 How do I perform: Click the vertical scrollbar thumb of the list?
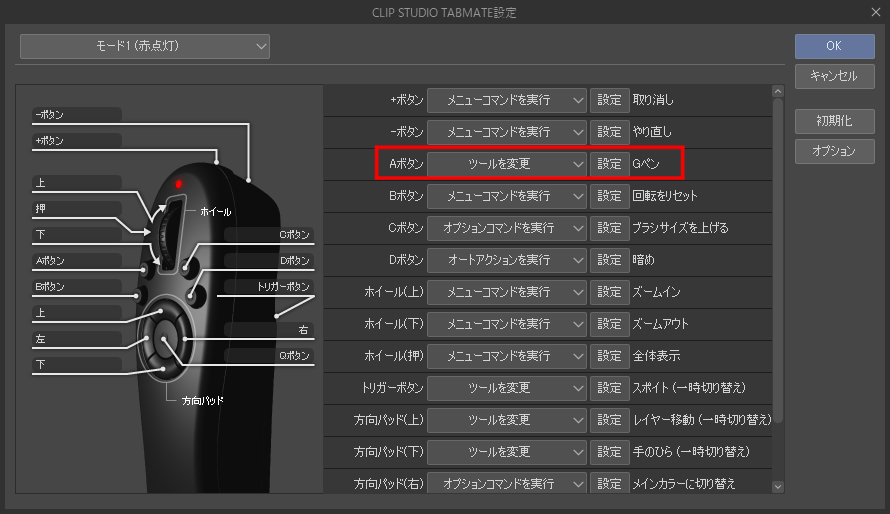(x=778, y=260)
